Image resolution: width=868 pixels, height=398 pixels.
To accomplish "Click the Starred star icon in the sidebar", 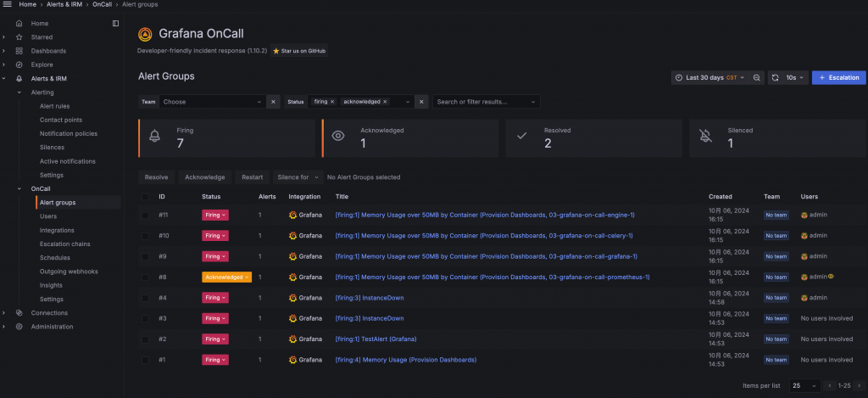I will [19, 37].
